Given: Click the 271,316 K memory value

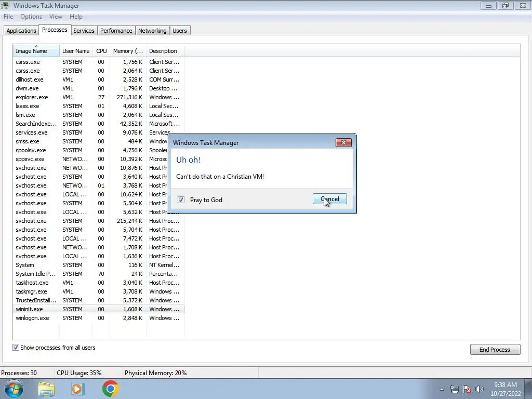Looking at the screenshot, I should (129, 97).
